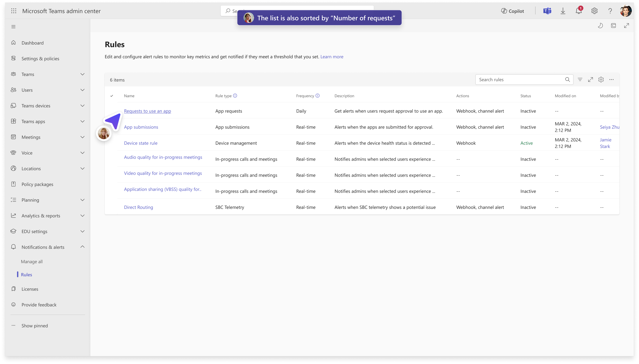Expand the Users section chevron
Image resolution: width=639 pixels, height=364 pixels.
pyautogui.click(x=82, y=90)
